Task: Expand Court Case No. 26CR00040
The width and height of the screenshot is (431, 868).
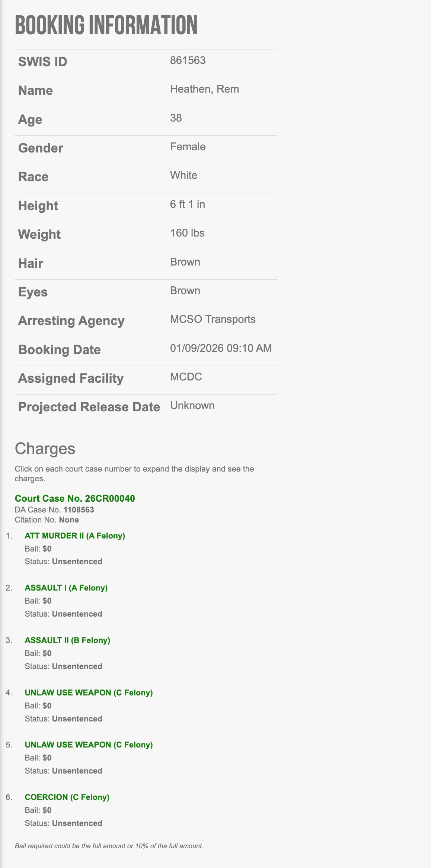Action: (75, 498)
